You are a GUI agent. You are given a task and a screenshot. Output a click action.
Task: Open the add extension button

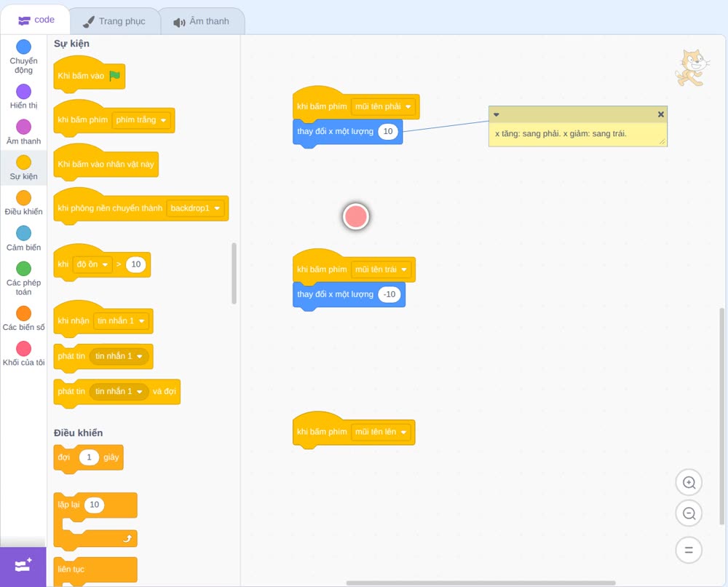coord(23,566)
